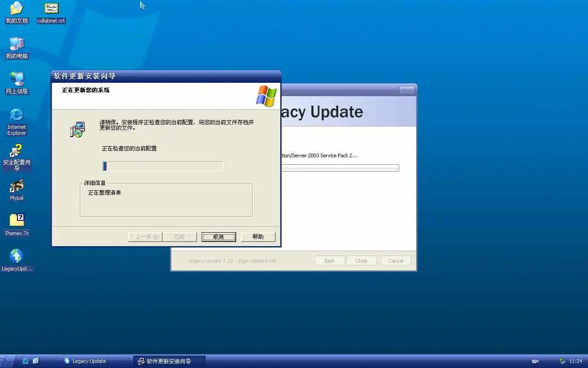Launch Internet Explorer from the desktop
This screenshot has width=588, height=368.
17,121
